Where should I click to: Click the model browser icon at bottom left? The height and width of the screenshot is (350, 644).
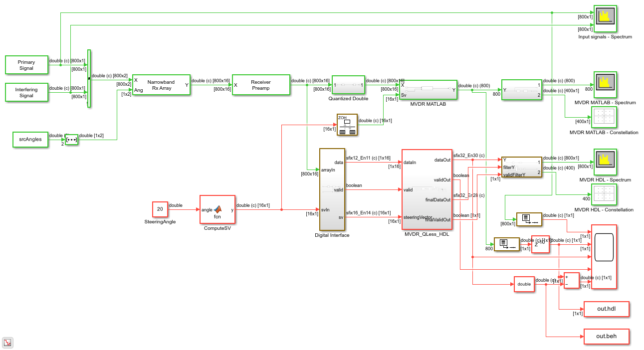click(8, 343)
